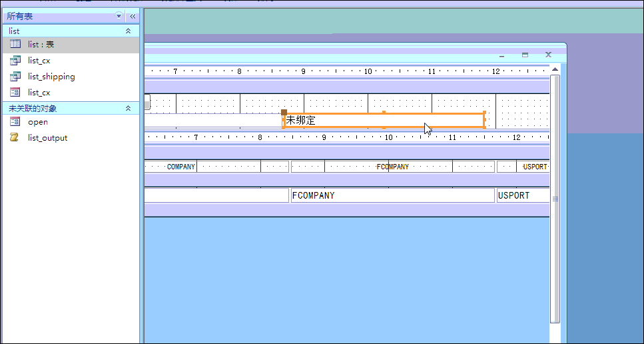Collapse the 未关联的对象 group
This screenshot has width=644, height=344.
129,108
